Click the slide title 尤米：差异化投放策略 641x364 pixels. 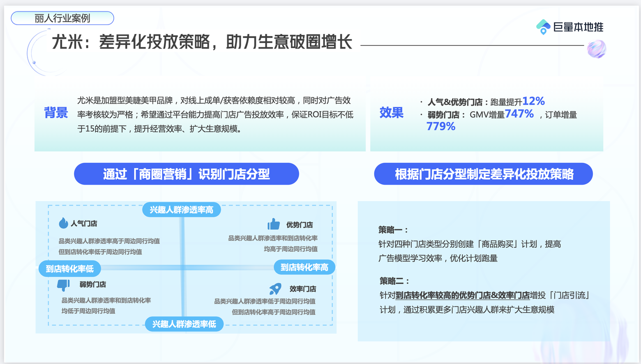202,42
